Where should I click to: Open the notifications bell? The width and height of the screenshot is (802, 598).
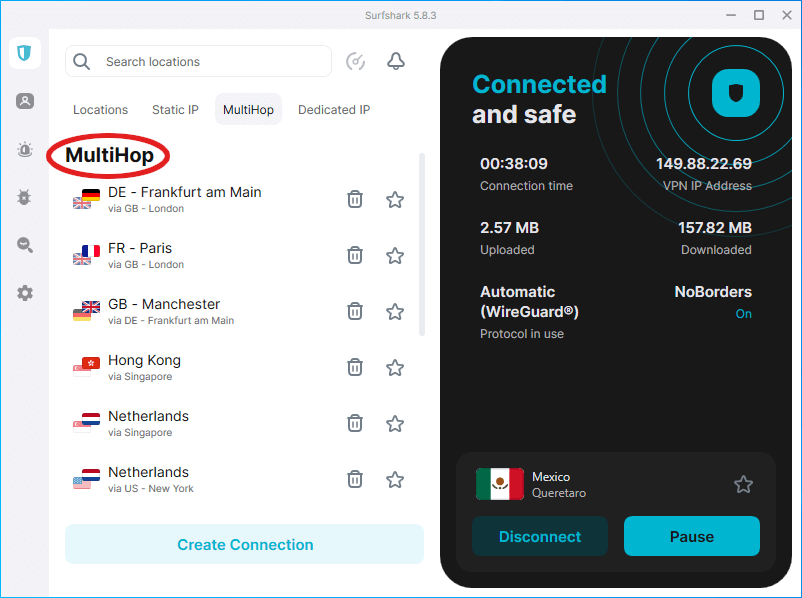coord(395,61)
